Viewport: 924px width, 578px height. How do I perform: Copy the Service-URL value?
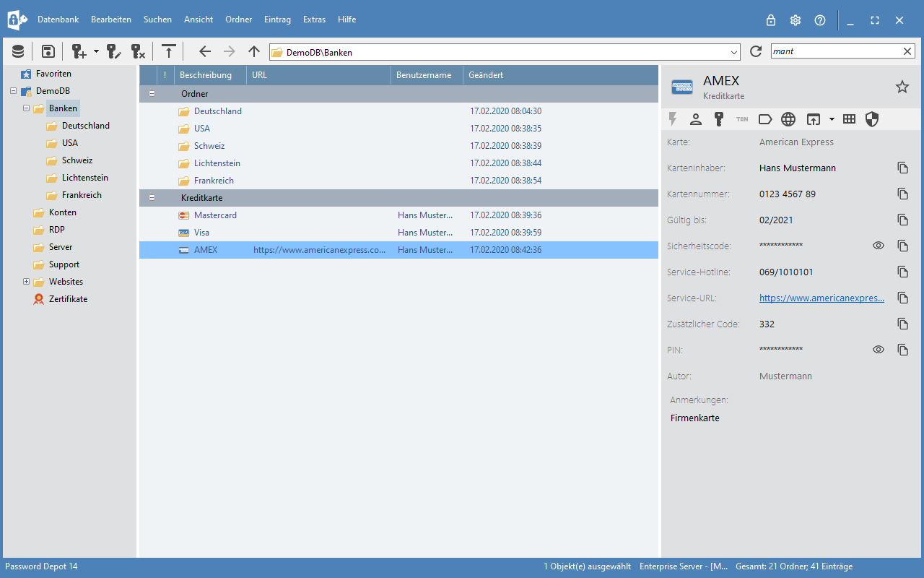(x=903, y=298)
